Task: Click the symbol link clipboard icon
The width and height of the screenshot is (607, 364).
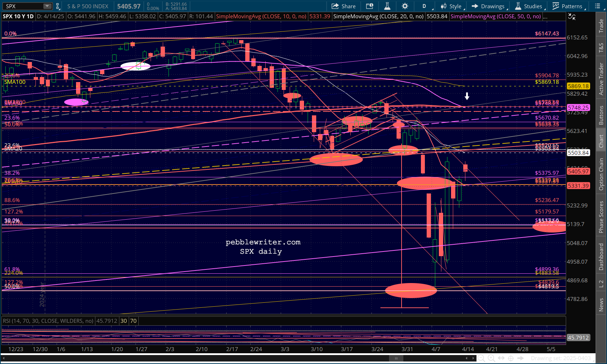Action: pyautogui.click(x=58, y=6)
